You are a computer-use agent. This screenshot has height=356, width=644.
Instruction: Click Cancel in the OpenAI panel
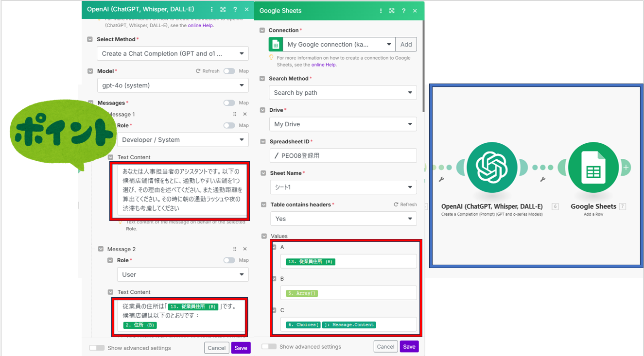(x=217, y=348)
